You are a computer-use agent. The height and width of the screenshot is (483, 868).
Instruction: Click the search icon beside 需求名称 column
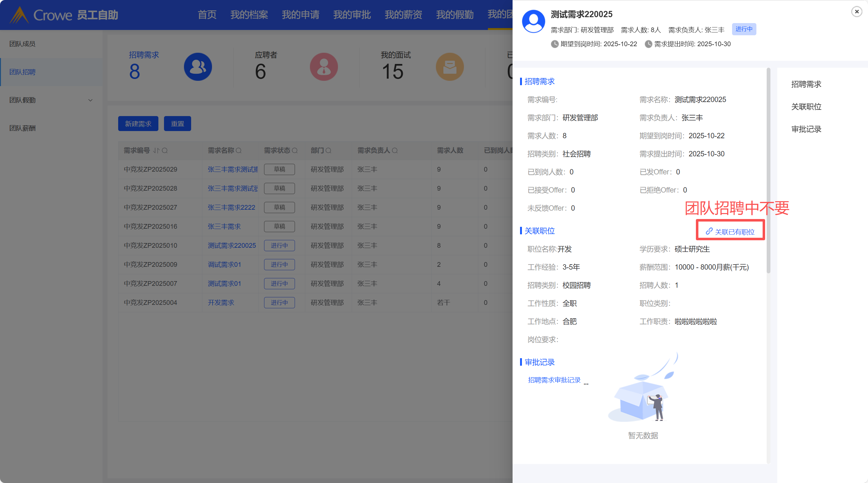[x=239, y=150]
